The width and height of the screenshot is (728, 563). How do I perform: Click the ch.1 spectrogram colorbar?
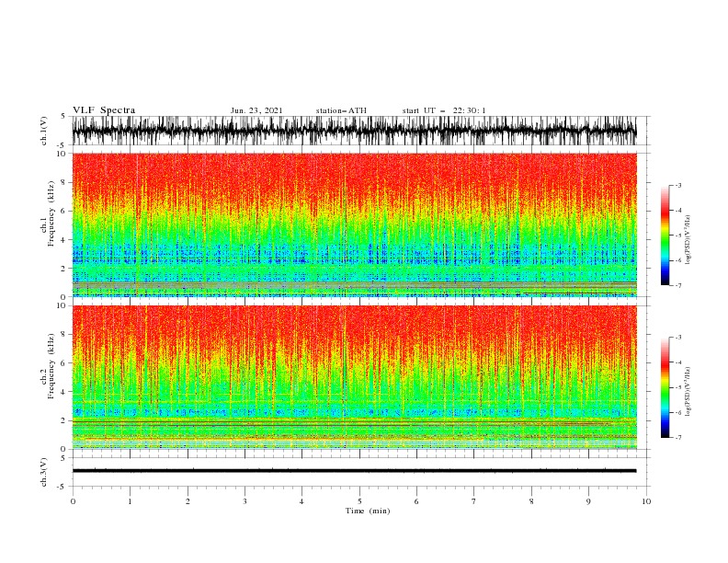(665, 236)
